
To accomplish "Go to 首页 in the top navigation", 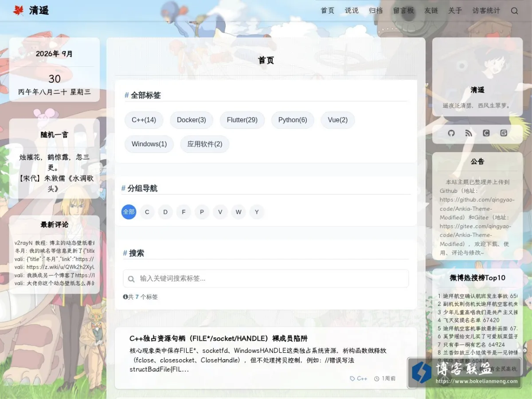I will (328, 11).
